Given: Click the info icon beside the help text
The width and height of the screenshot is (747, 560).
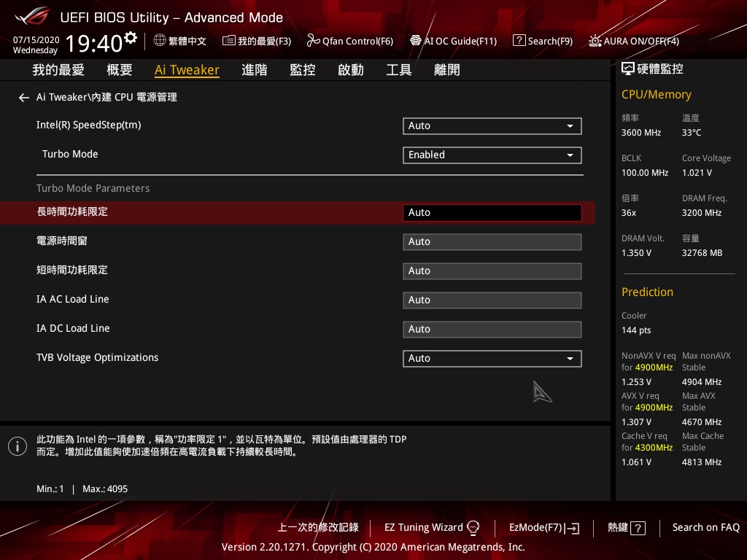Looking at the screenshot, I should [18, 446].
